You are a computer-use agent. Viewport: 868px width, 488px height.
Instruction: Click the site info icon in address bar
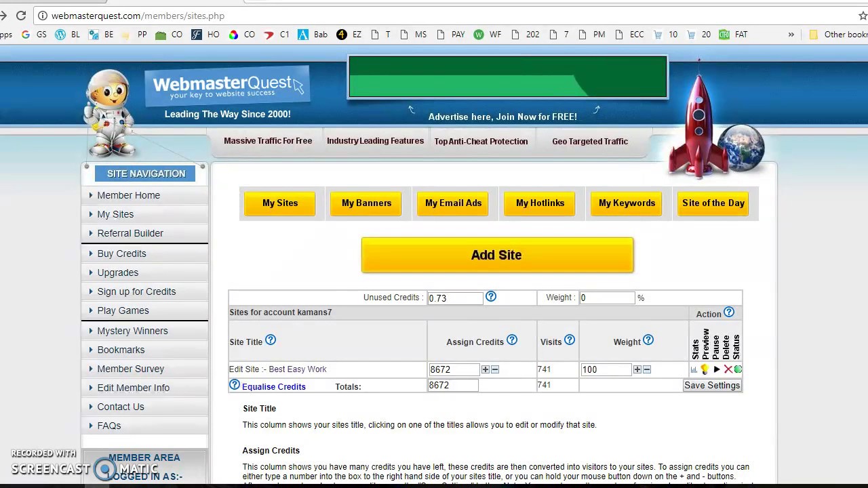point(42,16)
